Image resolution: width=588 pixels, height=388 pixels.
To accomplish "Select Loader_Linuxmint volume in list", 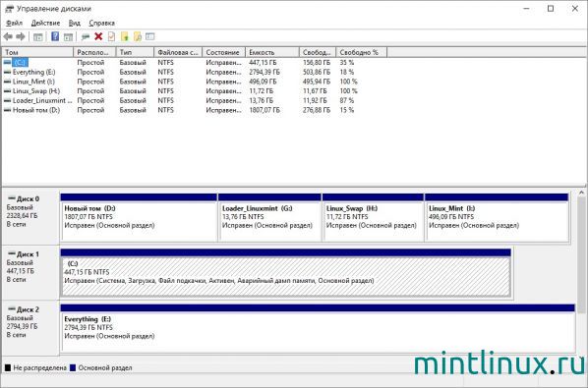I will (42, 100).
